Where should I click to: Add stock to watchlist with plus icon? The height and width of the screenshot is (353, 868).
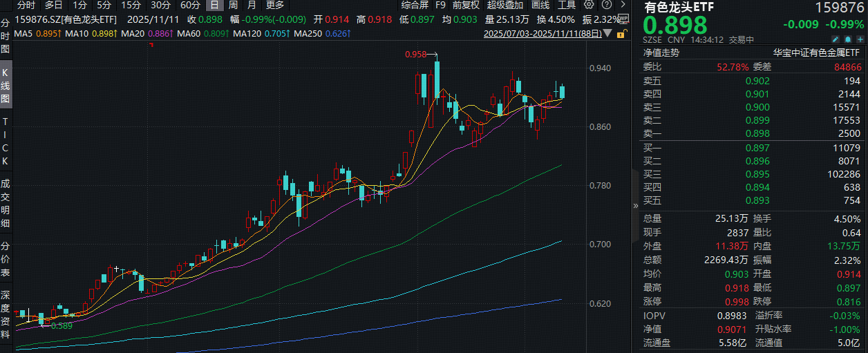click(x=860, y=39)
